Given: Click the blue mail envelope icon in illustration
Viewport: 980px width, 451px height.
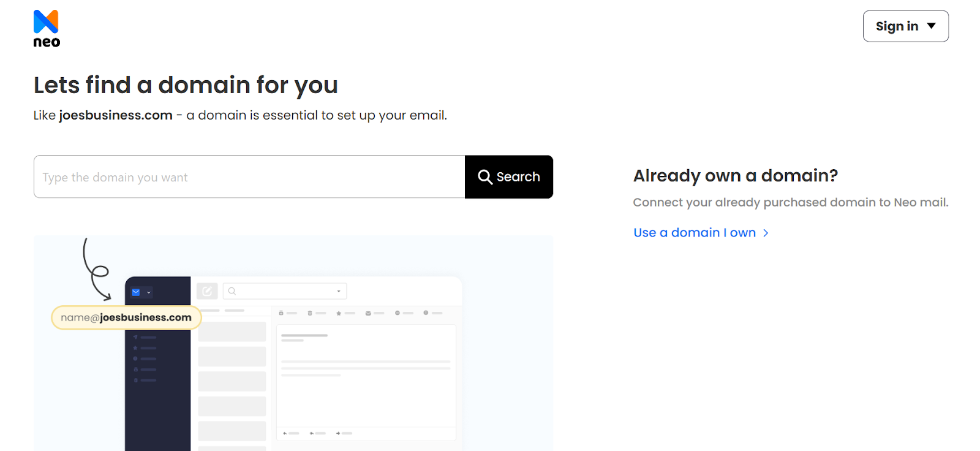Looking at the screenshot, I should [136, 292].
